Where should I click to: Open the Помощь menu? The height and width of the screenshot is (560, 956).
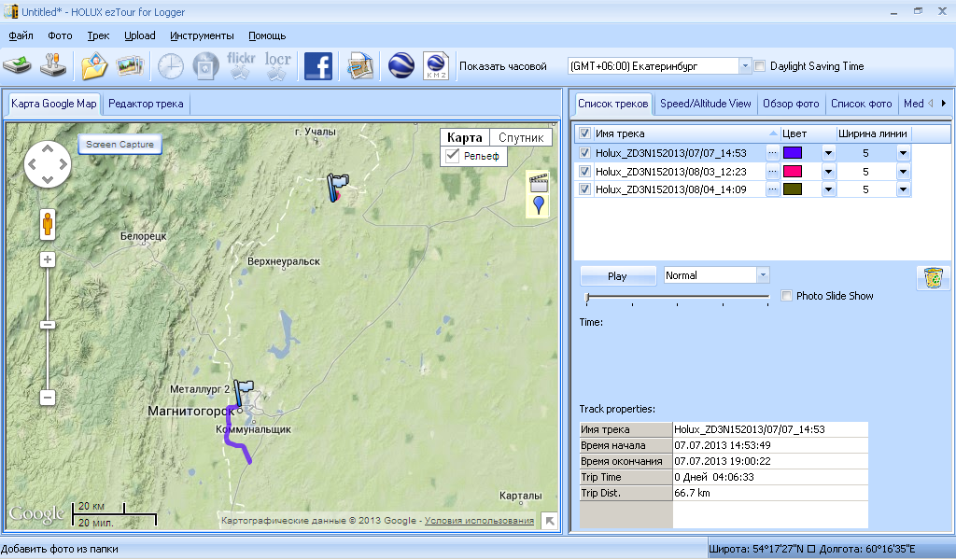click(267, 35)
